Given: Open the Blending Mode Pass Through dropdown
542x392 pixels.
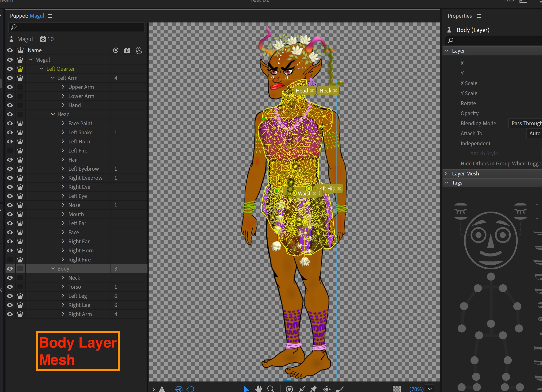Looking at the screenshot, I should pos(525,123).
